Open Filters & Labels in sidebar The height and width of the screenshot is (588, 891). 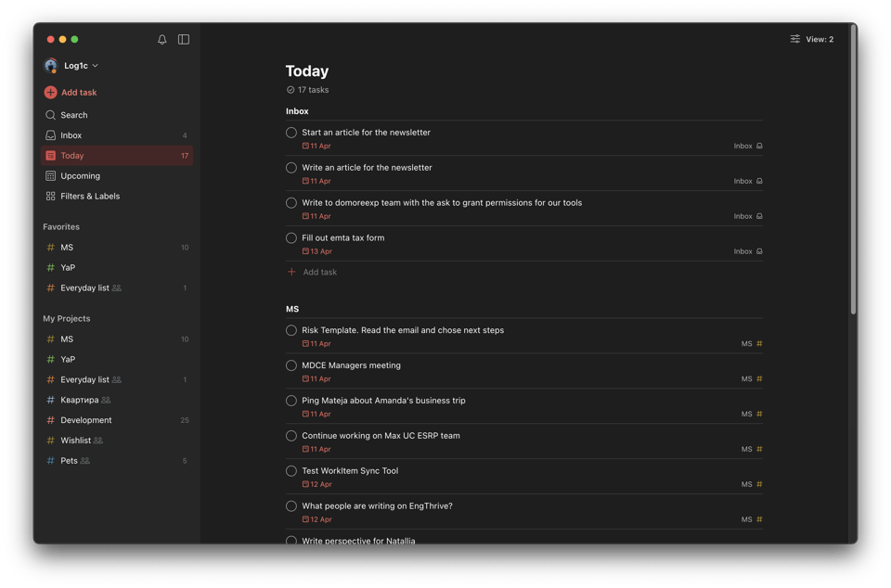coord(89,197)
